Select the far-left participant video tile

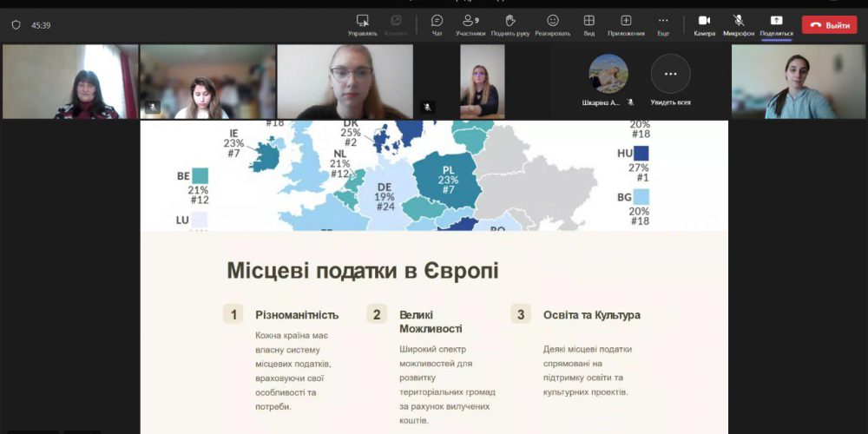click(69, 82)
